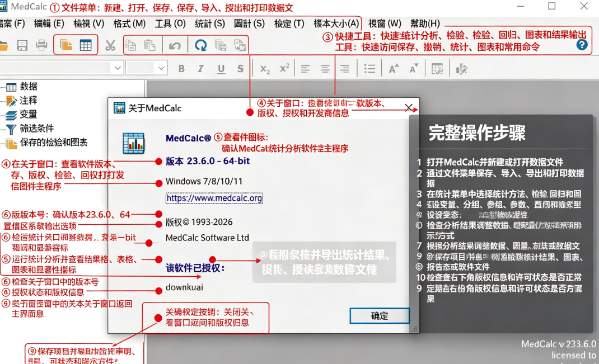Click the bullet list icon
599x364 pixels.
click(x=369, y=69)
